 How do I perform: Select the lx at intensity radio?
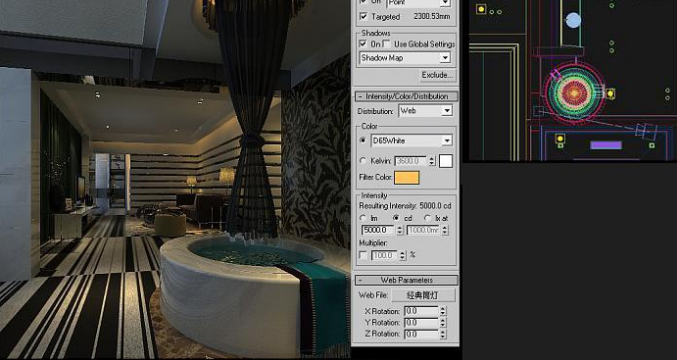[428, 218]
